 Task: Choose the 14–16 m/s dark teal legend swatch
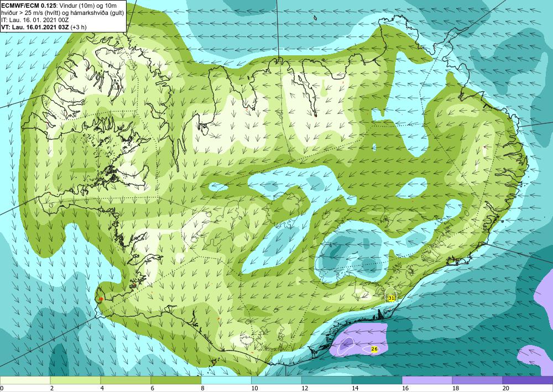(377, 380)
